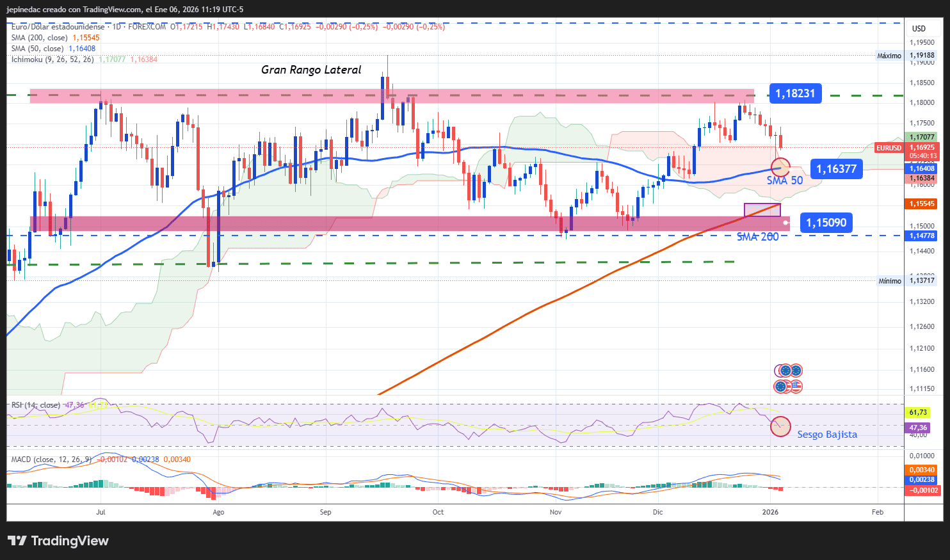
Task: Click the EU flag economic event icon
Action: [x=780, y=387]
